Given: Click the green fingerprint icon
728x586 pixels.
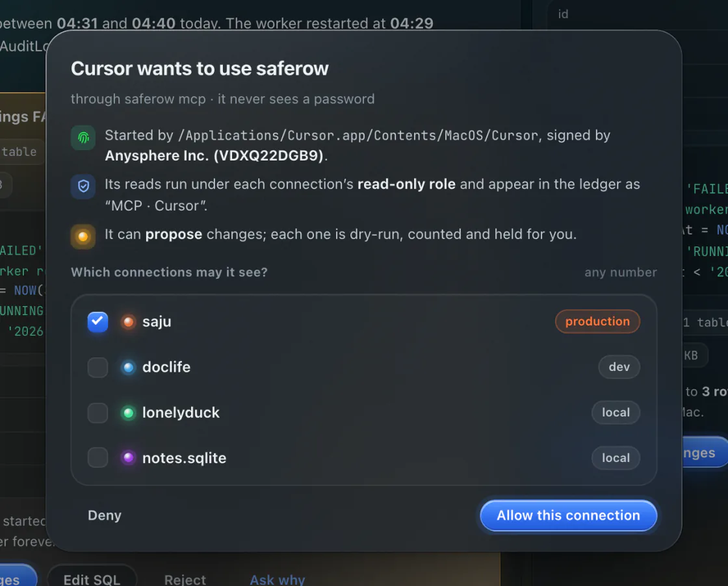Looking at the screenshot, I should (x=83, y=138).
